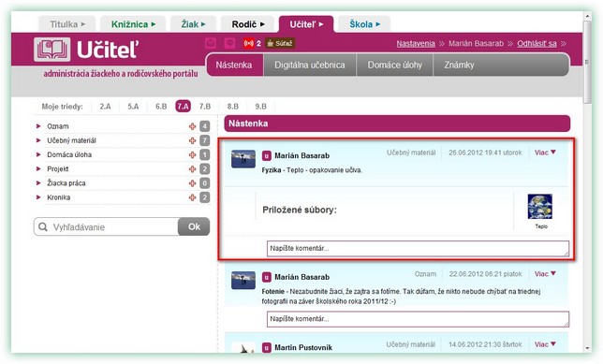Click the teacher badge beside Martin Pustovník
603x364 pixels.
click(266, 347)
